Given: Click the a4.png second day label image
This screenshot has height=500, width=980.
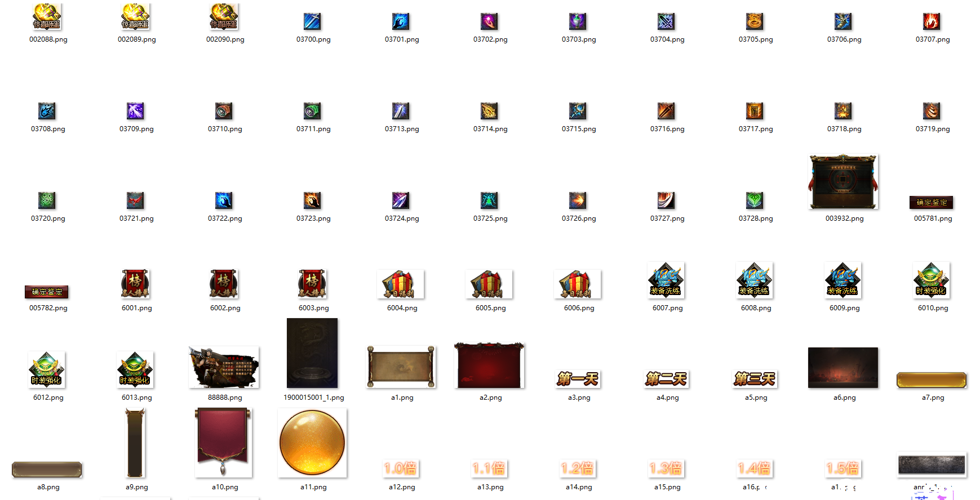Looking at the screenshot, I should point(666,380).
